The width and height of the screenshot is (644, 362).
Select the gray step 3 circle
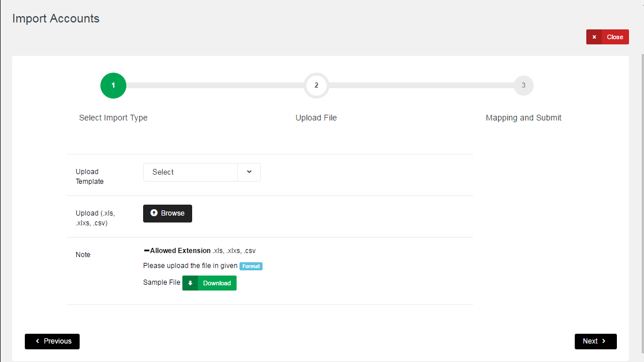click(523, 85)
